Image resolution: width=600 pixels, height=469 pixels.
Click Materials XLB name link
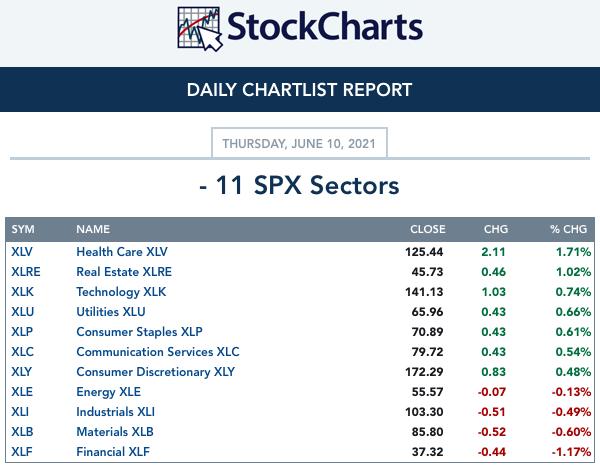pos(115,432)
